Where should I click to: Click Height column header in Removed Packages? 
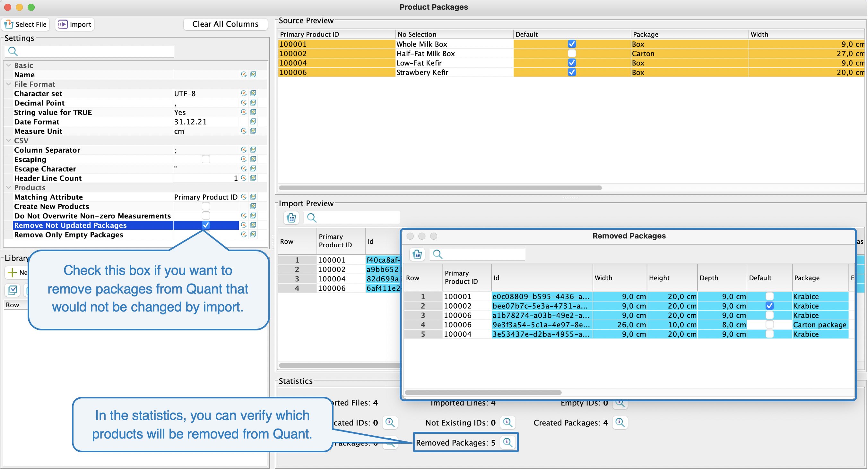[672, 278]
